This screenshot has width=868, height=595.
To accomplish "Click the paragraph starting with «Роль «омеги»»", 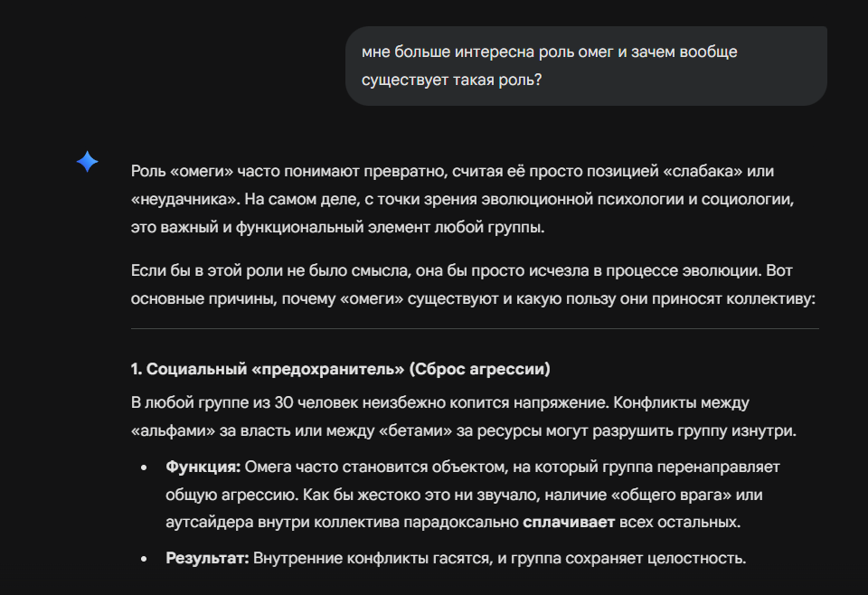I will [x=452, y=199].
